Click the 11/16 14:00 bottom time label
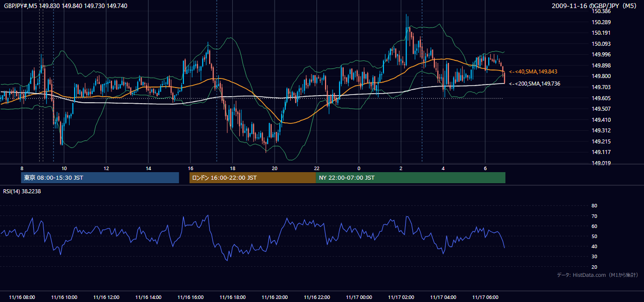The image size is (644, 302). pyautogui.click(x=148, y=297)
